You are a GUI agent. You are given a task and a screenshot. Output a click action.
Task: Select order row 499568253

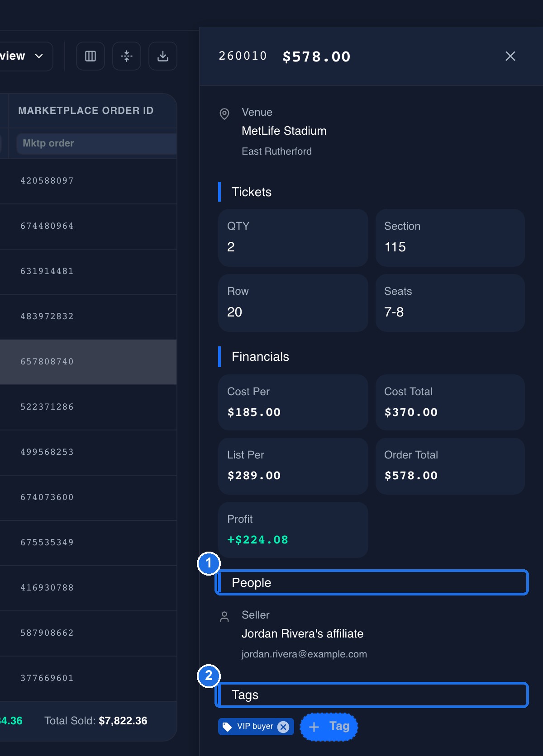click(88, 452)
